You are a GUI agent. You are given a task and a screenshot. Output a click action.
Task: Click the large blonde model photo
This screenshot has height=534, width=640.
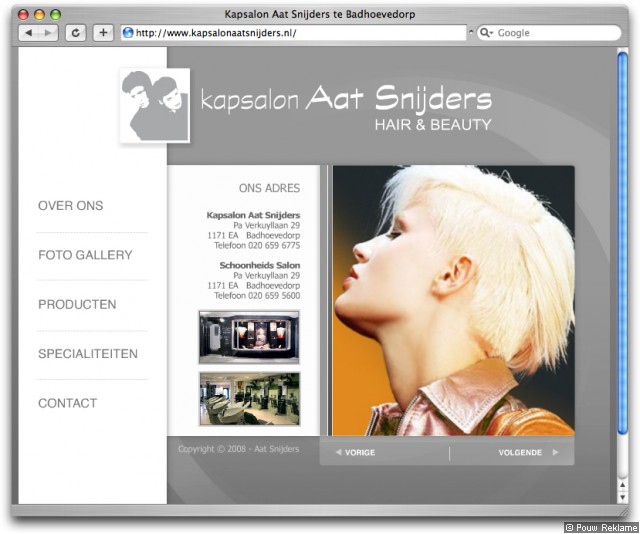tap(453, 300)
